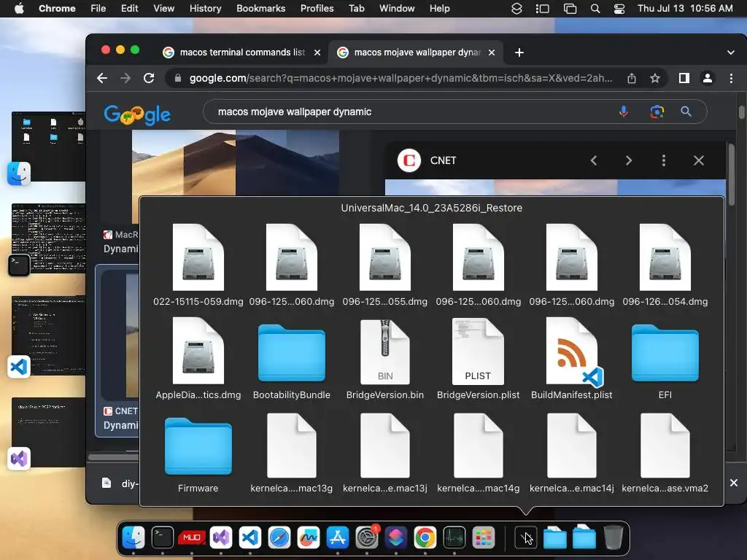Open the Apple menu
747x560 pixels.
[x=19, y=9]
